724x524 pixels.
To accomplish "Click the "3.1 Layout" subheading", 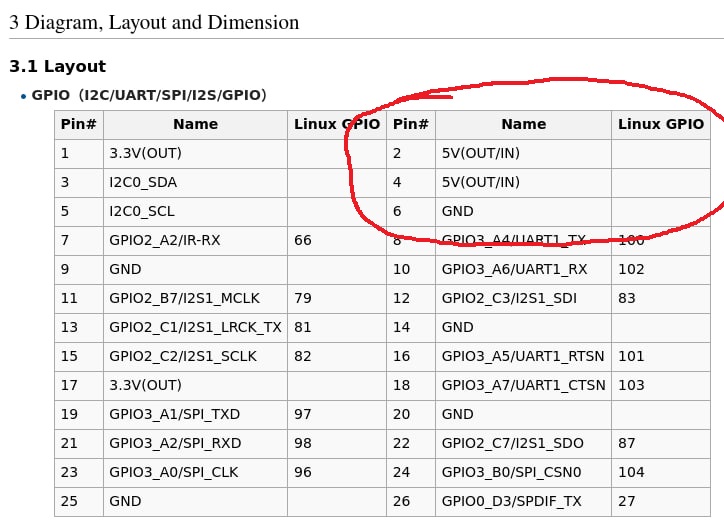I will click(x=57, y=67).
